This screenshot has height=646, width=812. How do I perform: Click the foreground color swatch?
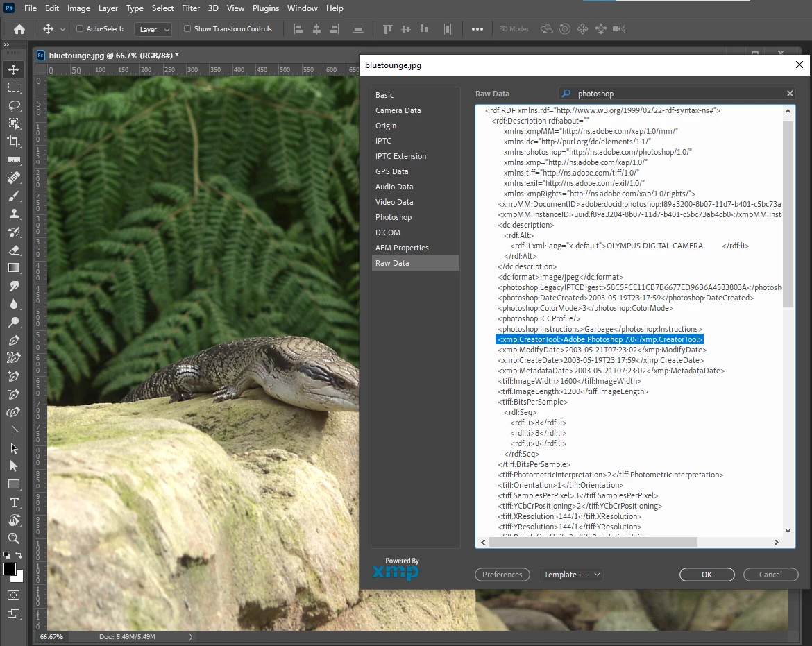point(9,569)
